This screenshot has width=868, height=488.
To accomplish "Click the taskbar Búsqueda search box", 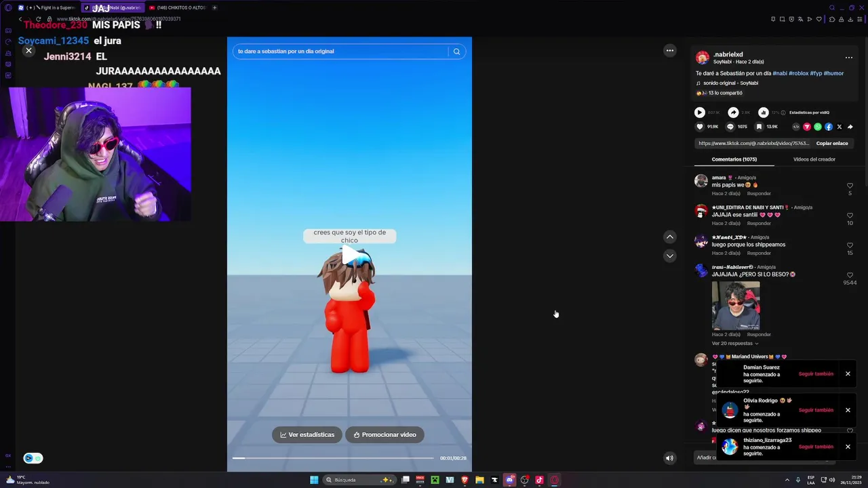I will (358, 480).
